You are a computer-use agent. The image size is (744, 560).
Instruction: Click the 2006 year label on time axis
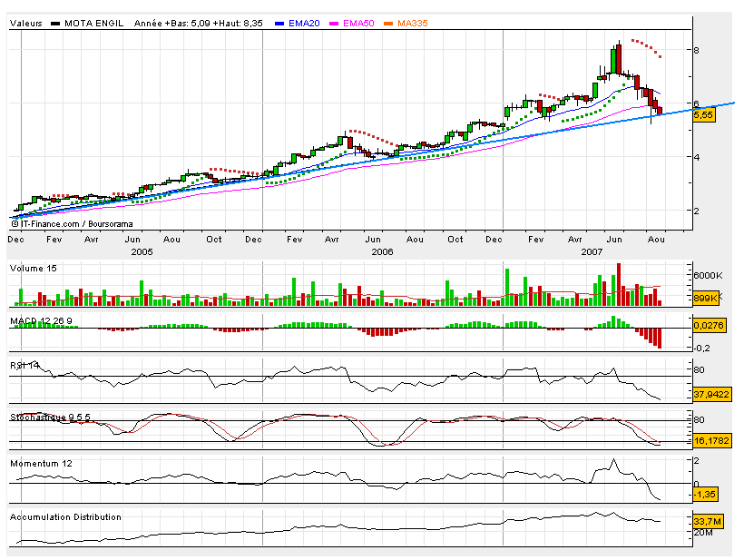(383, 252)
